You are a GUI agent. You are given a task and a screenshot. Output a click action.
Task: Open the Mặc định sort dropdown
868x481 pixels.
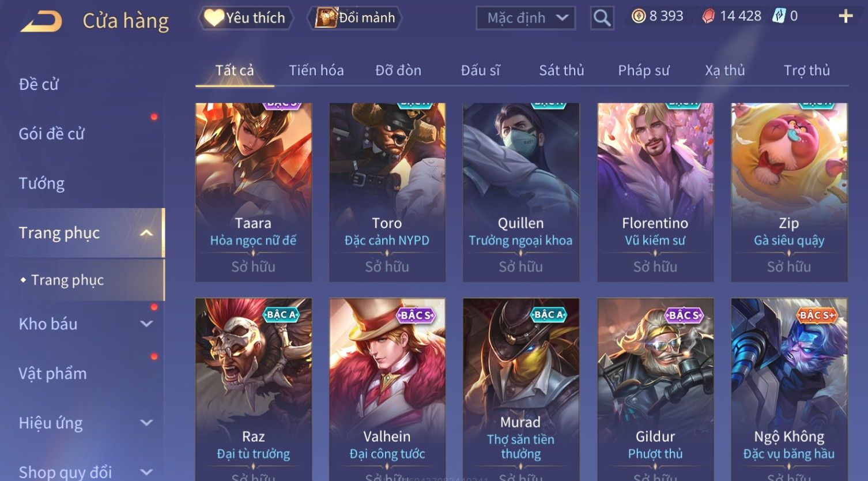pos(526,18)
